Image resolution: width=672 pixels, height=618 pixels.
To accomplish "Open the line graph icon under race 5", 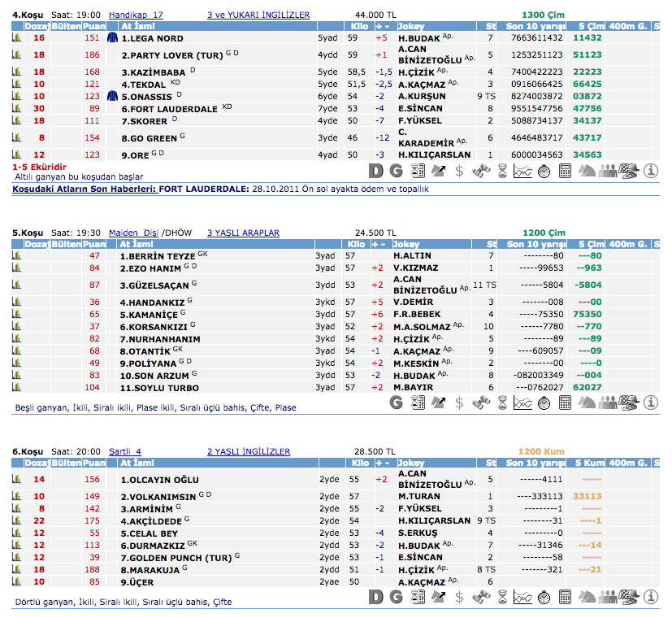I will (x=523, y=402).
